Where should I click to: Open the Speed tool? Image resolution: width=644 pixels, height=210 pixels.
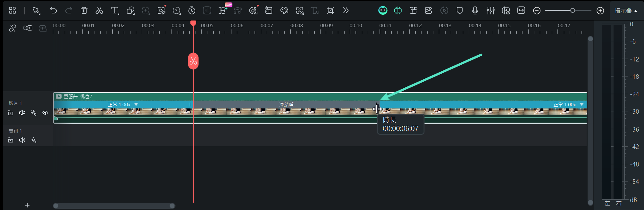(x=176, y=11)
